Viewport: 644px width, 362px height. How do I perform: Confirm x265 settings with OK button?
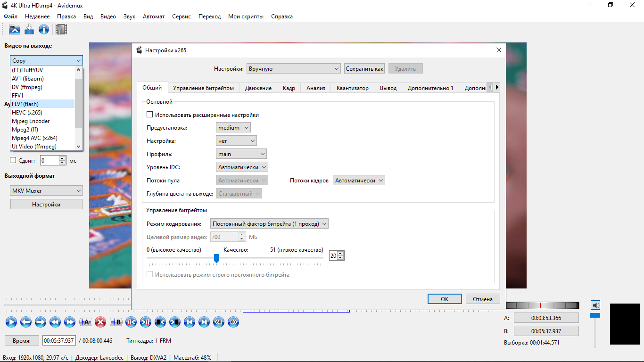point(445,299)
